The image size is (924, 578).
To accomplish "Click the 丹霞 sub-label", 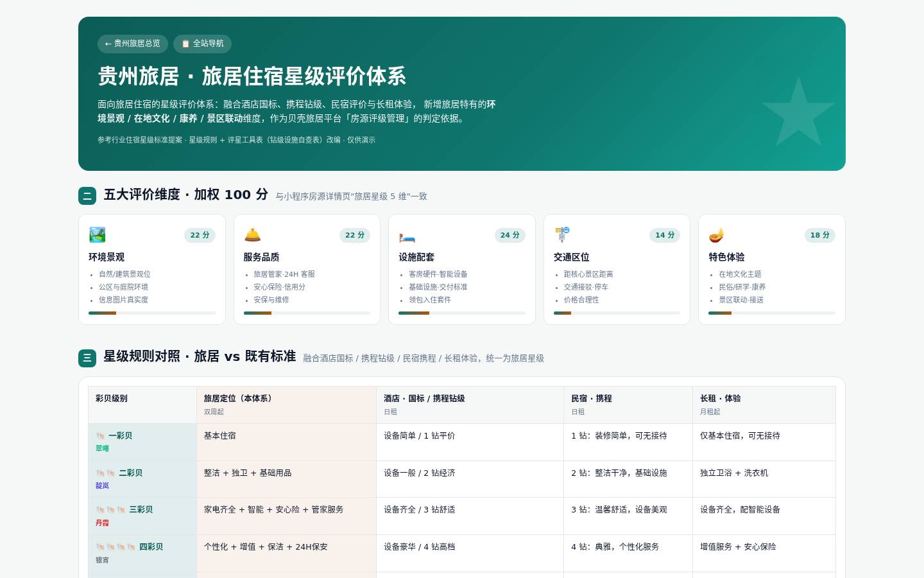I will (102, 523).
